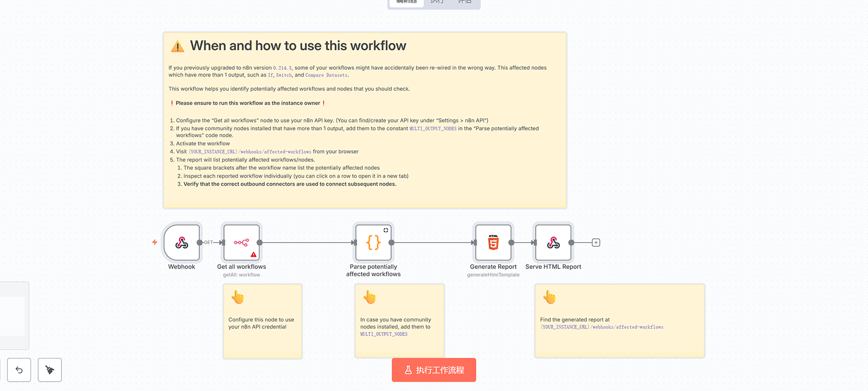Click the red warning triangle on Get all workflows
This screenshot has width=868, height=391.
pos(254,254)
